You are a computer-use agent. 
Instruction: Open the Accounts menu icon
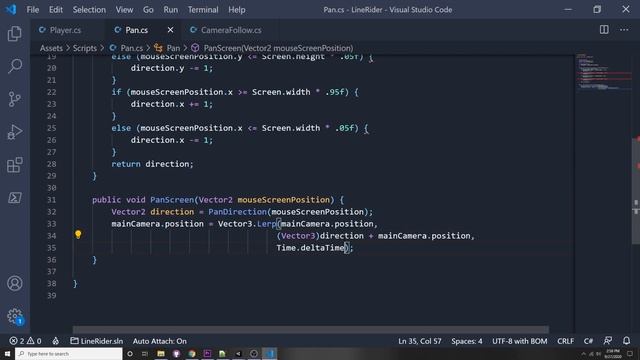[15, 283]
